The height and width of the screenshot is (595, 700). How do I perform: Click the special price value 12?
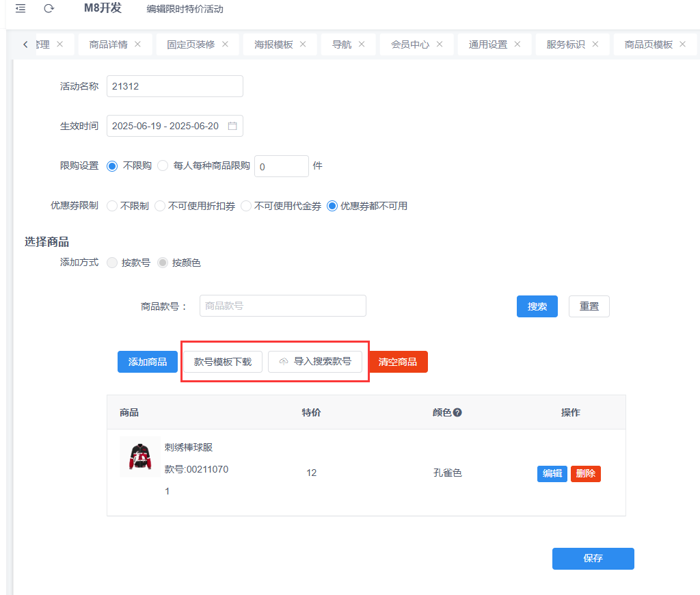[x=311, y=473]
